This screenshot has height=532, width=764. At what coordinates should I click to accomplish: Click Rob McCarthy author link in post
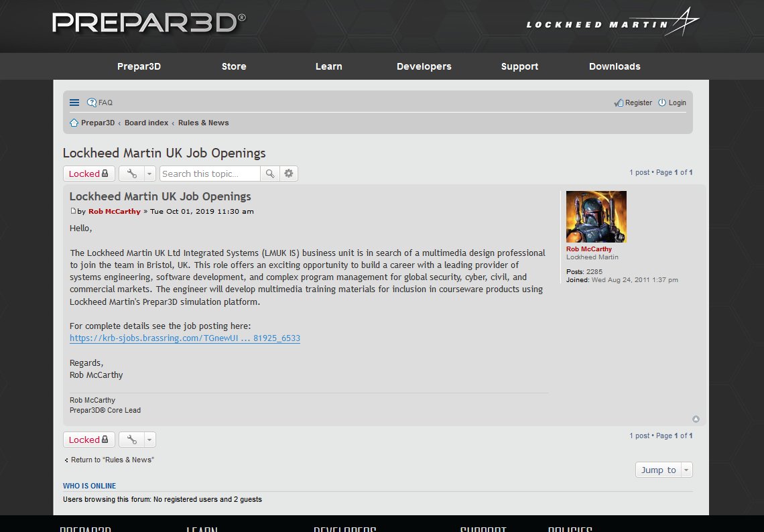coord(115,212)
